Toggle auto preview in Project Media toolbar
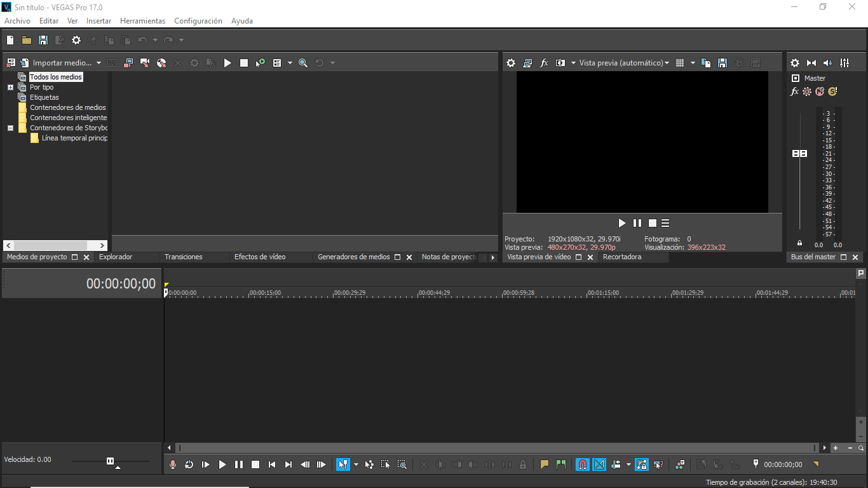868x488 pixels. point(261,63)
